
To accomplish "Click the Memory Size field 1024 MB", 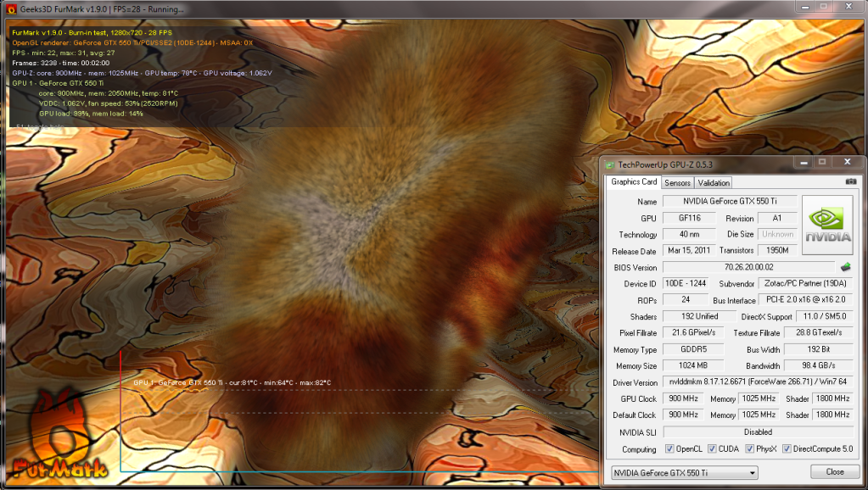I will point(693,365).
